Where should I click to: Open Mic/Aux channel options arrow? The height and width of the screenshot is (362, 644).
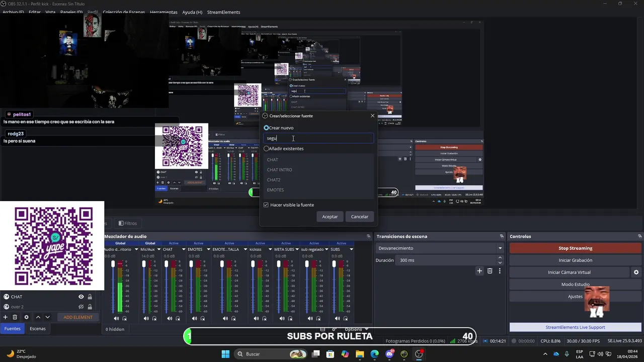[x=159, y=249]
